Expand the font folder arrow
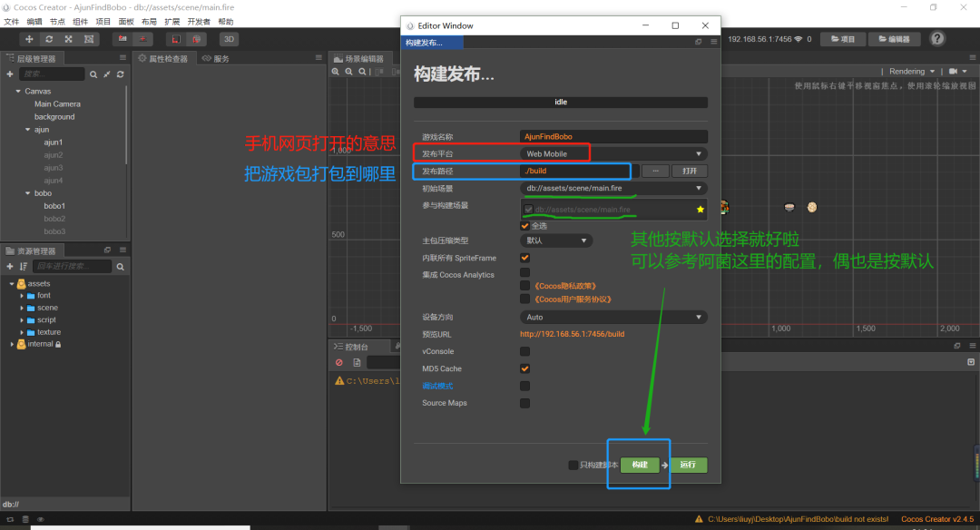 (22, 296)
